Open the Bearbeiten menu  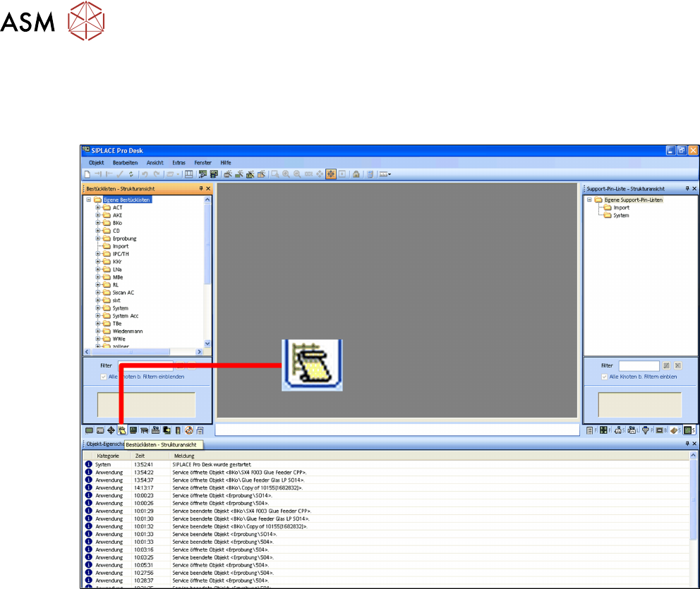(126, 163)
